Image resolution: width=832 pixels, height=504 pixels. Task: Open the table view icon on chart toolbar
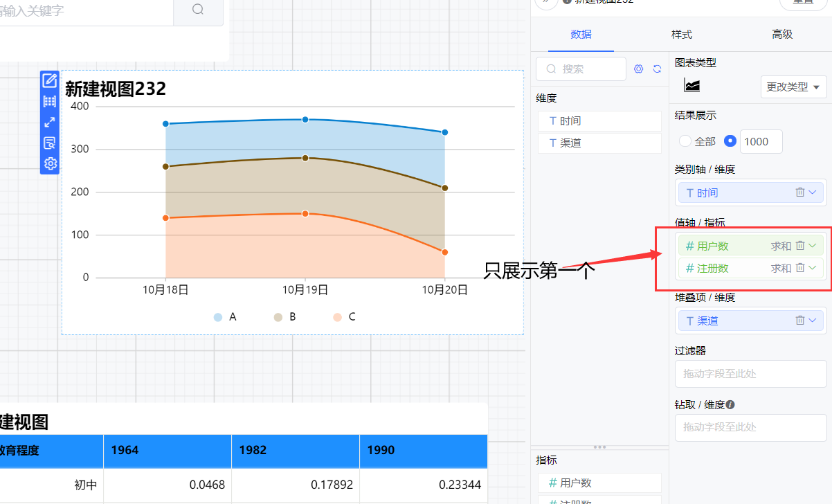coord(49,101)
